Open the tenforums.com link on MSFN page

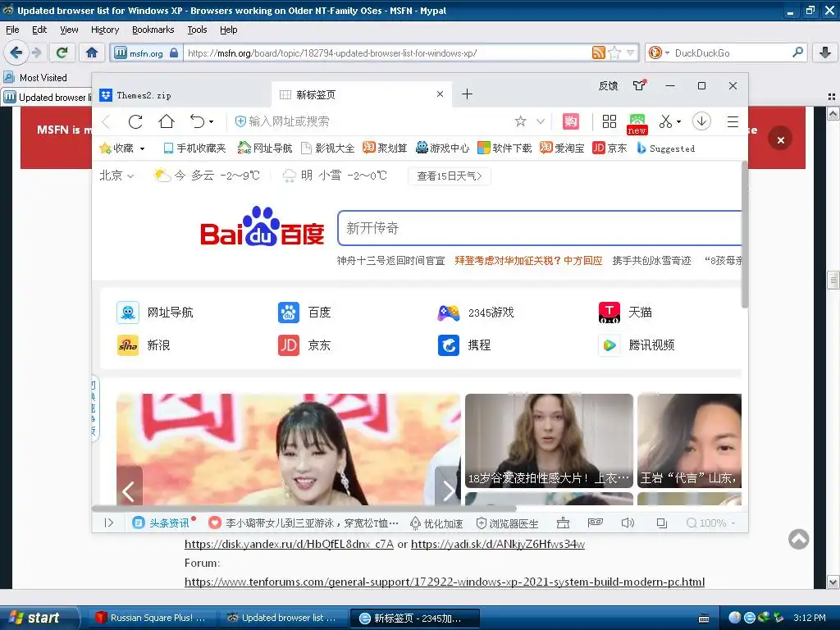pyautogui.click(x=445, y=582)
